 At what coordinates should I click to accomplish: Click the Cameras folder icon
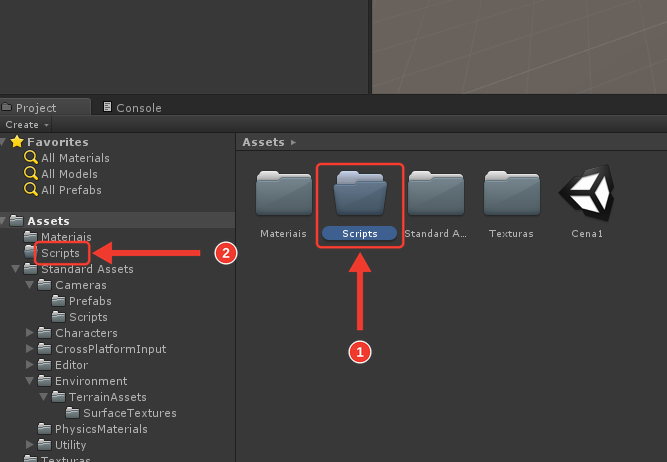(45, 285)
